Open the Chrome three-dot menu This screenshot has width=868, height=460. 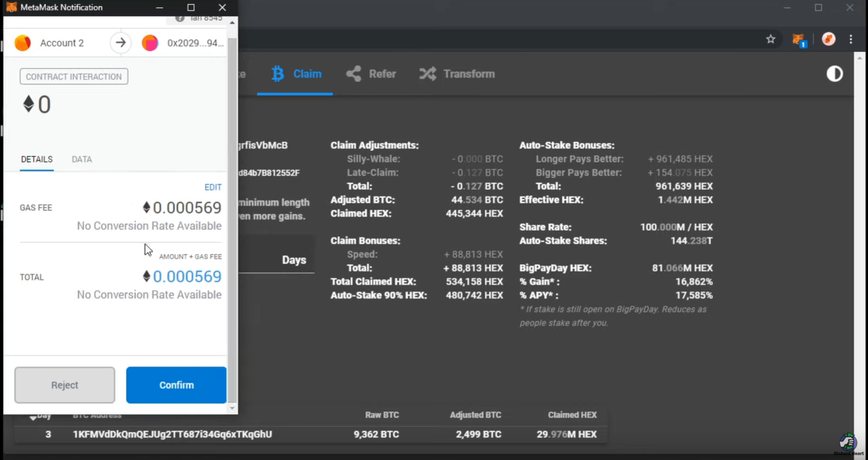(x=851, y=40)
